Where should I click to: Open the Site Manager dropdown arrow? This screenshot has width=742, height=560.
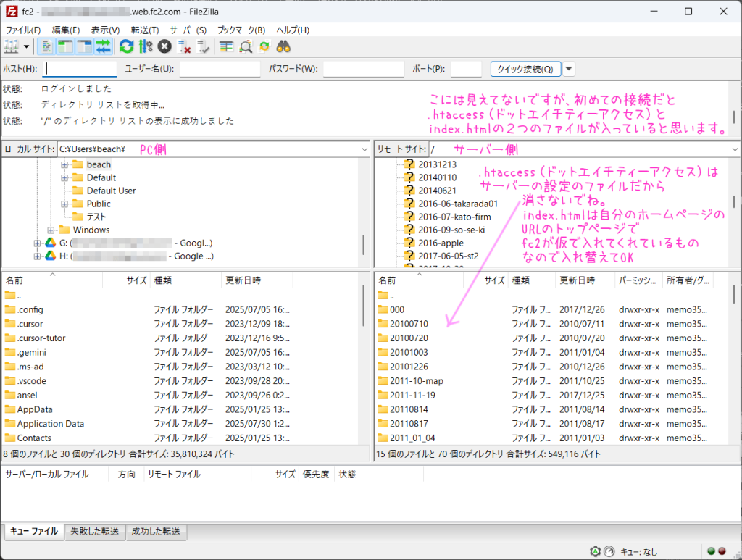click(x=27, y=47)
